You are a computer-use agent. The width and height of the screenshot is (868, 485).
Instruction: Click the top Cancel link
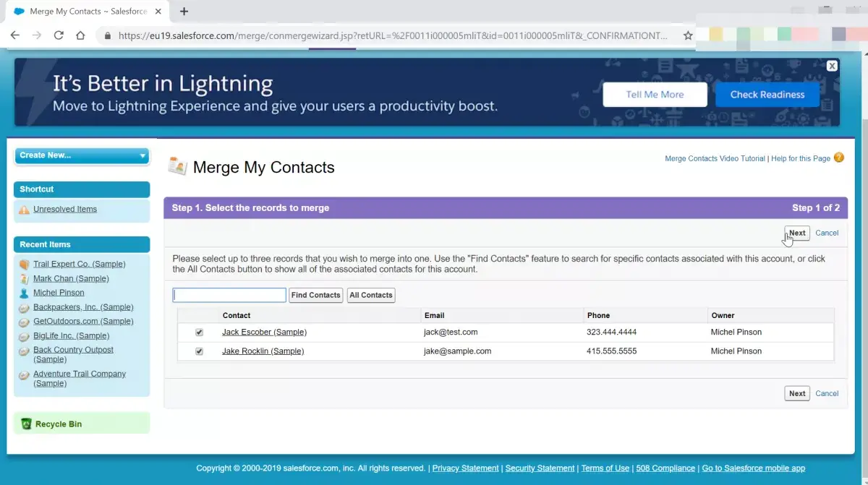coord(827,233)
